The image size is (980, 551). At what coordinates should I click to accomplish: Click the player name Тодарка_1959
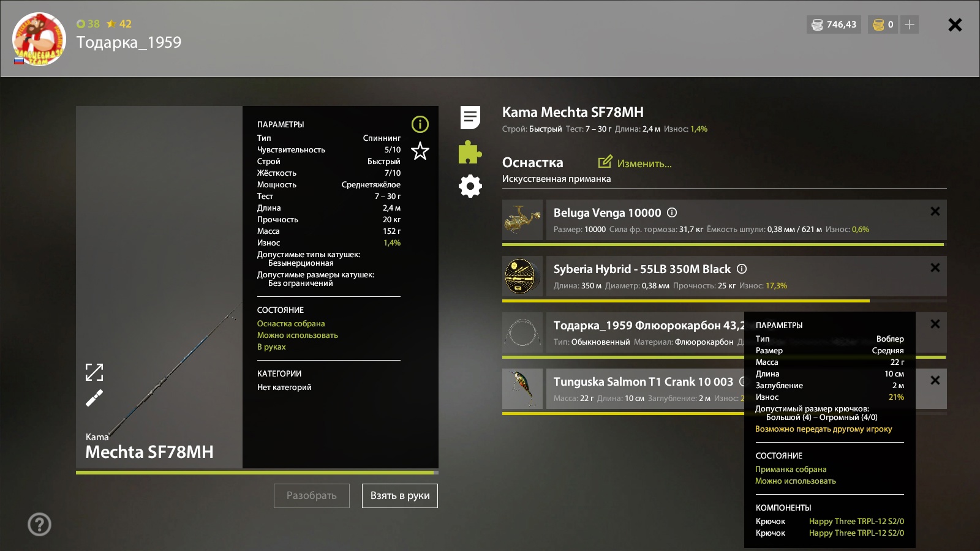pos(129,42)
